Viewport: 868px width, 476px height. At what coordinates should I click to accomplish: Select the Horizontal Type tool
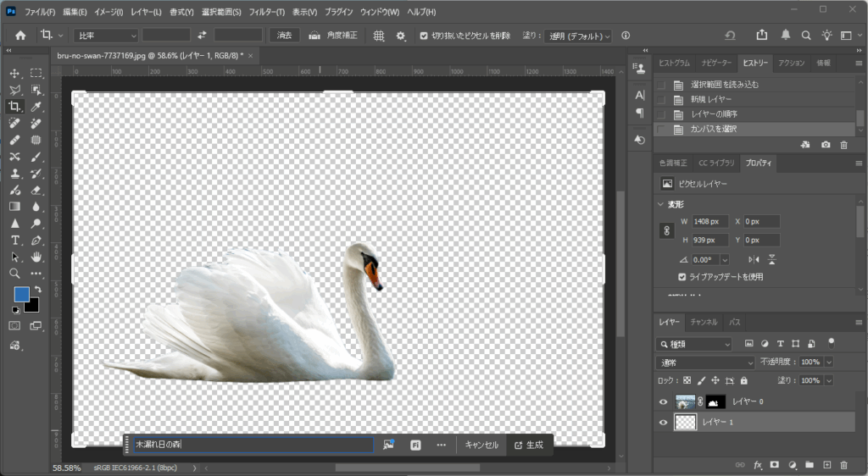click(14, 241)
